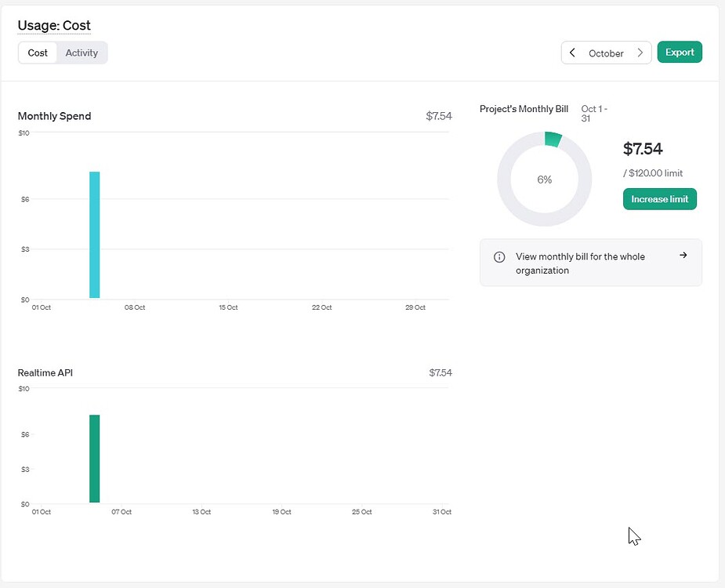Click the $7.54 Realtime API total

click(x=440, y=372)
